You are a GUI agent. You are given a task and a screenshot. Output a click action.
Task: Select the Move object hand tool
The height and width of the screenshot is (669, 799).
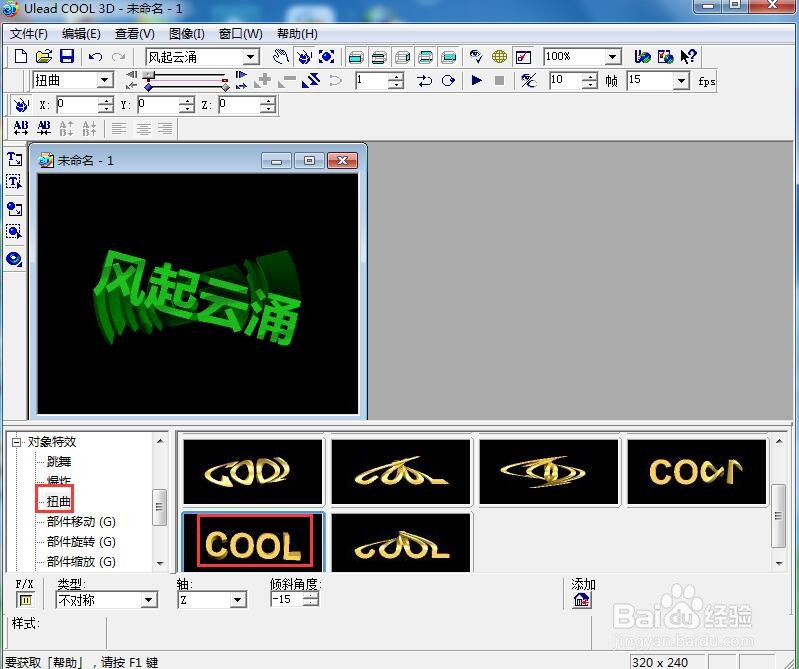tap(280, 56)
